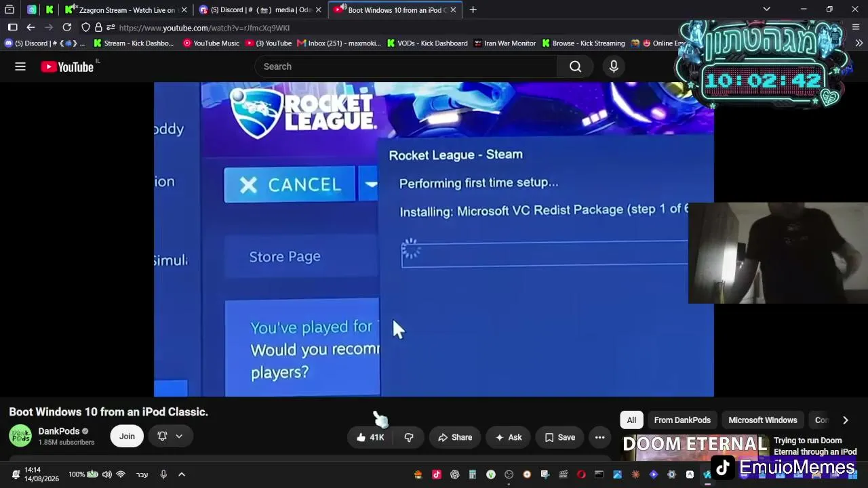Image resolution: width=868 pixels, height=488 pixels.
Task: Like the video with 41K likes
Action: (370, 437)
